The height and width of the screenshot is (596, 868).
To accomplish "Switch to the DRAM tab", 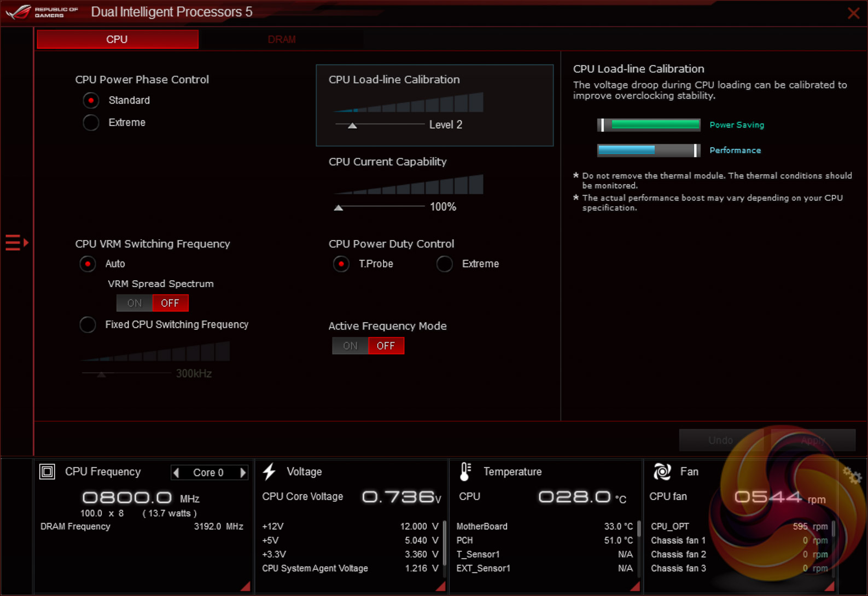I will pyautogui.click(x=282, y=39).
